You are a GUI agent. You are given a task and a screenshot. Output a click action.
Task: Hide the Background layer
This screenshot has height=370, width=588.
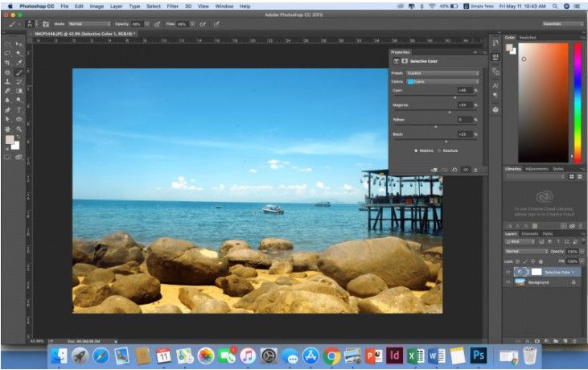(x=508, y=282)
